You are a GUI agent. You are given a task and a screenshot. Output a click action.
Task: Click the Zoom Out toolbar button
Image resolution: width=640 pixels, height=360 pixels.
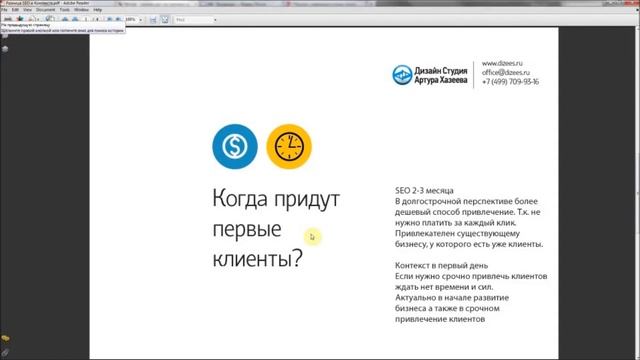(109, 19)
